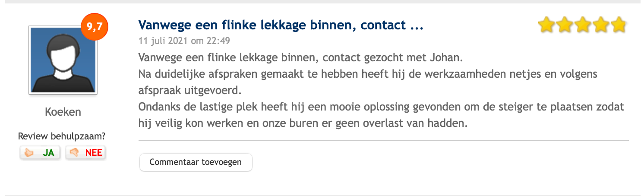This screenshot has width=644, height=196.
Task: Select the fifth yellow rating star
Action: (618, 25)
